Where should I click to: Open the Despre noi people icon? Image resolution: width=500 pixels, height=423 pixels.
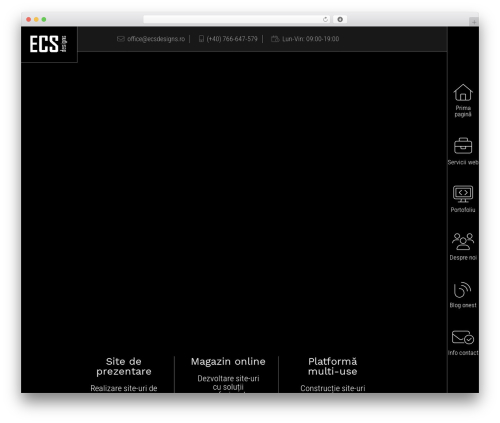463,241
